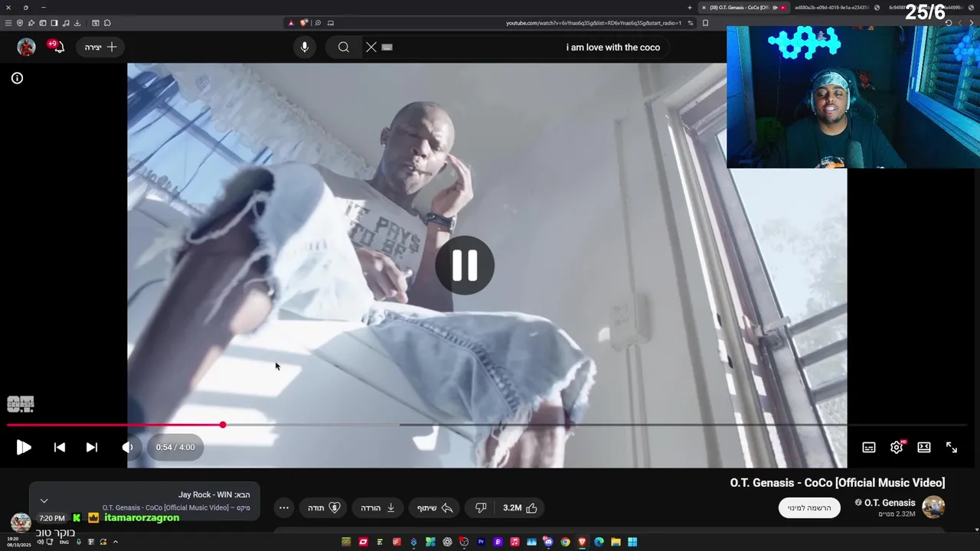Click the Share (שיתוף) button
The width and height of the screenshot is (980, 551).
(435, 508)
